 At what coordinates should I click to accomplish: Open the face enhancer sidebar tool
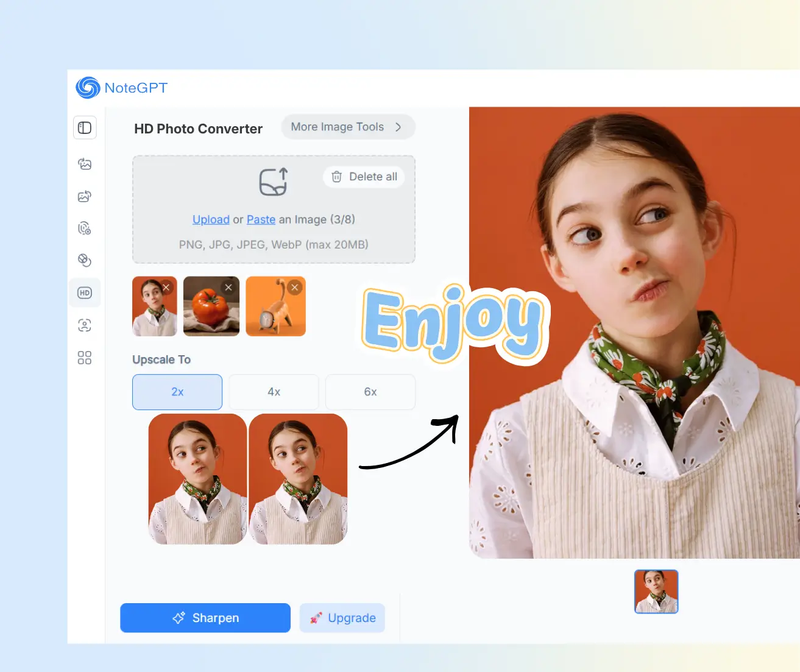[85, 325]
